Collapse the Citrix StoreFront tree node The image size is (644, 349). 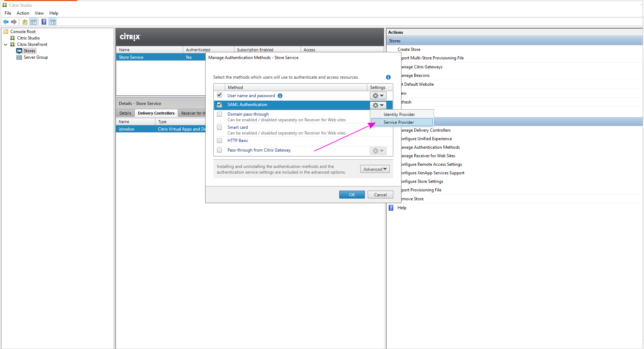click(x=6, y=44)
